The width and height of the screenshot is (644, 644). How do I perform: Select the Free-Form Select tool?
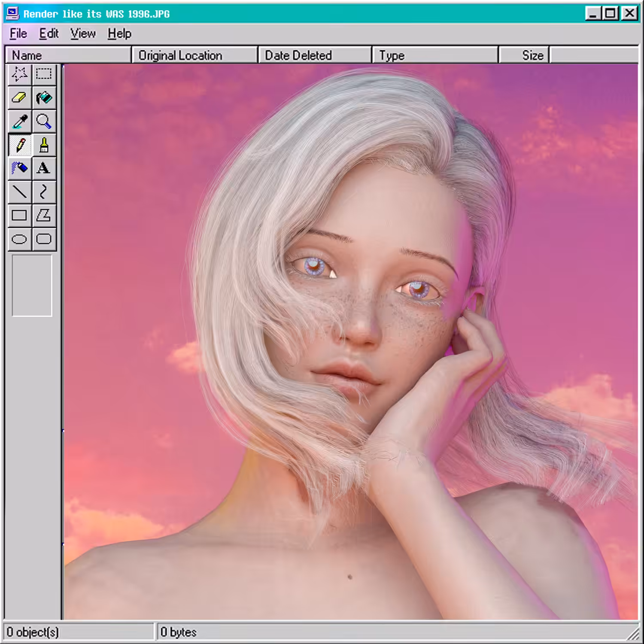tap(20, 74)
